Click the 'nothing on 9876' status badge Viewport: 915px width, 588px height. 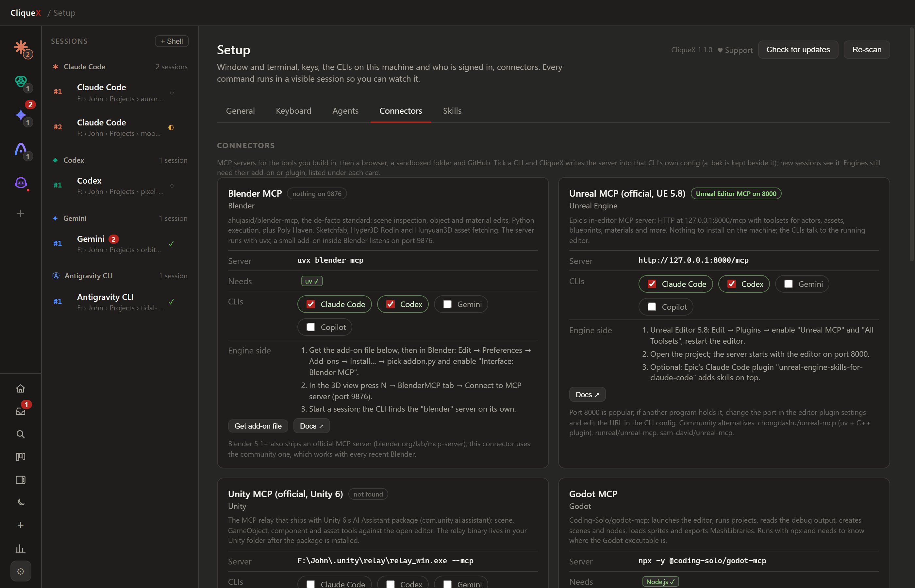(x=317, y=194)
